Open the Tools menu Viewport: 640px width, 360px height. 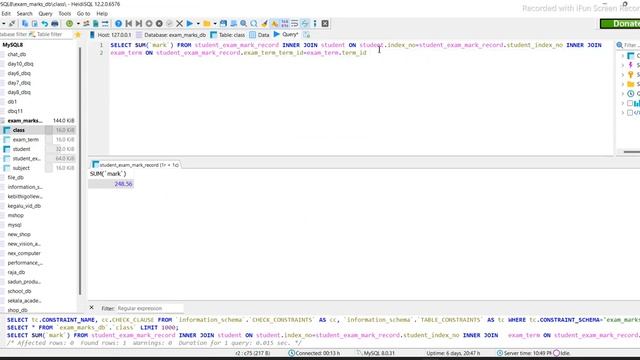click(x=64, y=13)
